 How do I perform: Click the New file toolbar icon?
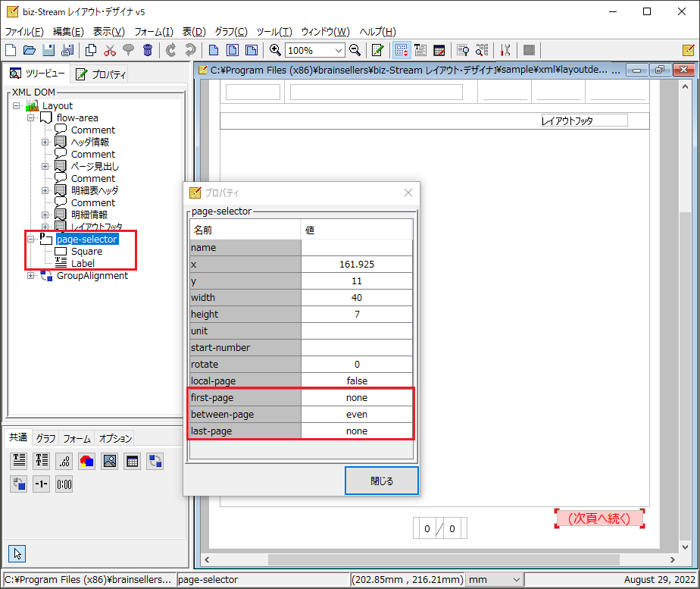pos(11,51)
